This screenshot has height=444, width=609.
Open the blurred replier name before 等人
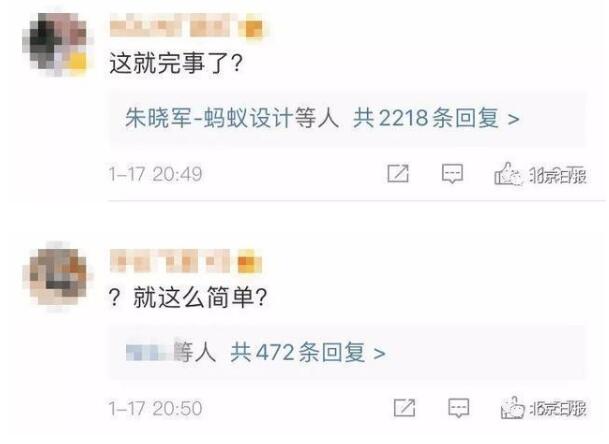coord(152,352)
